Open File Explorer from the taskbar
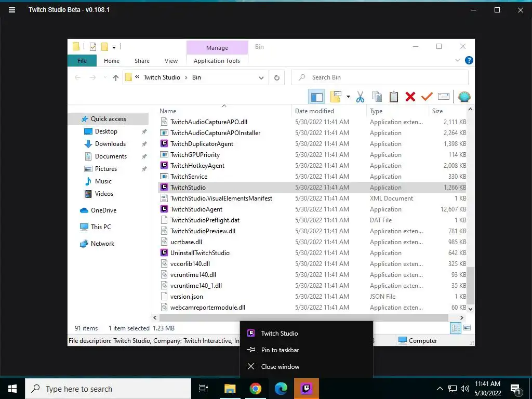Image resolution: width=532 pixels, height=399 pixels. point(230,389)
